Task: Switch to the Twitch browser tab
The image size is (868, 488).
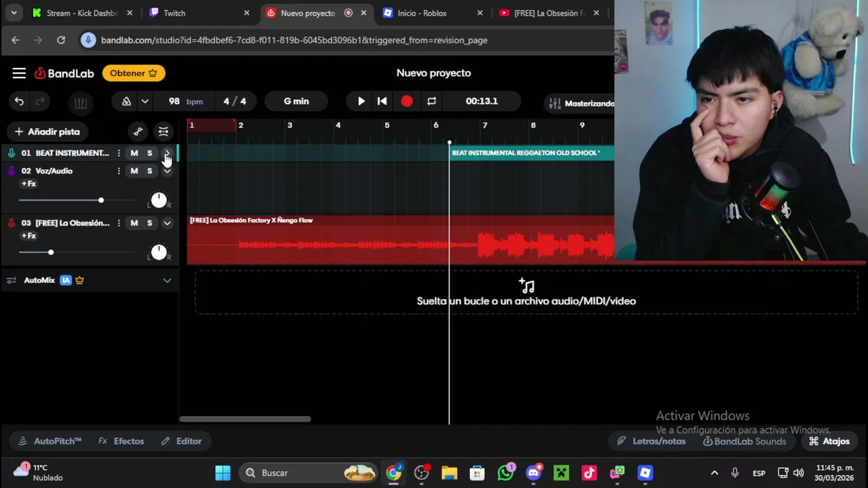Action: 199,13
